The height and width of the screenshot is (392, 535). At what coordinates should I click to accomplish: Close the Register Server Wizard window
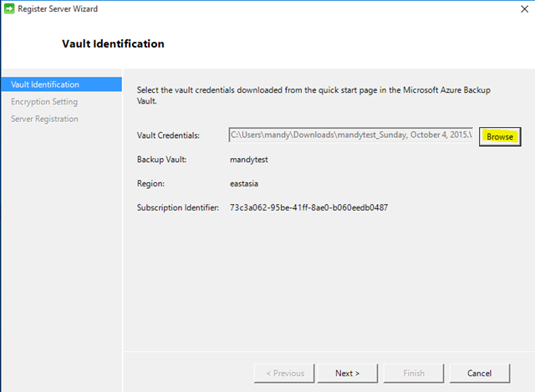[524, 9]
